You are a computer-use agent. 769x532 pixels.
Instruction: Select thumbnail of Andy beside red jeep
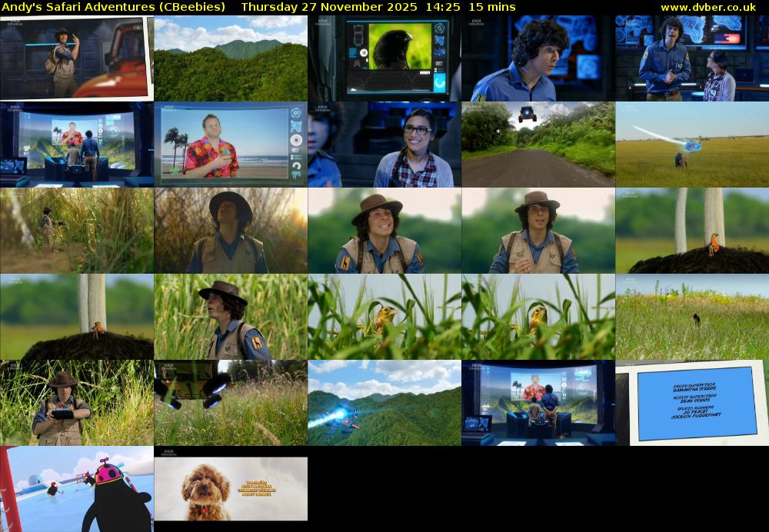[76, 58]
